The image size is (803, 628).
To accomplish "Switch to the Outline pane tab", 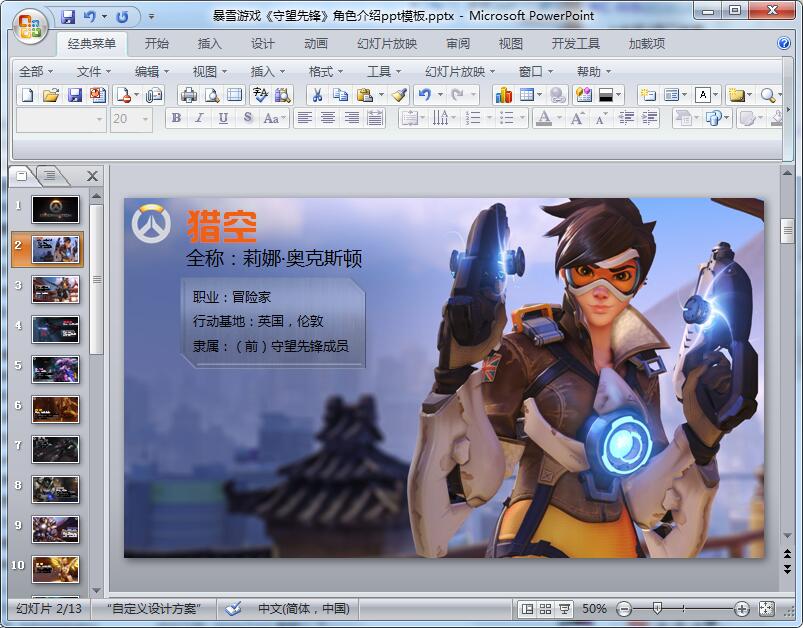I will [x=50, y=176].
